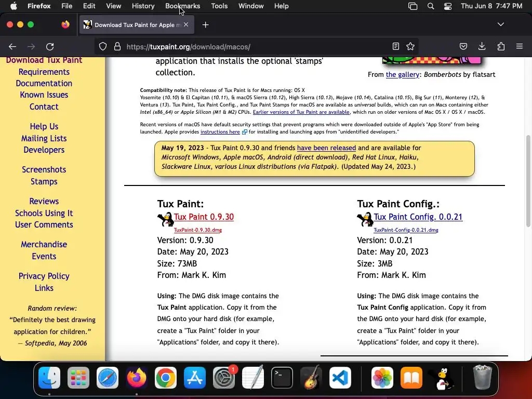Open the Bookmarks menu
This screenshot has width=532, height=399.
coord(182,6)
